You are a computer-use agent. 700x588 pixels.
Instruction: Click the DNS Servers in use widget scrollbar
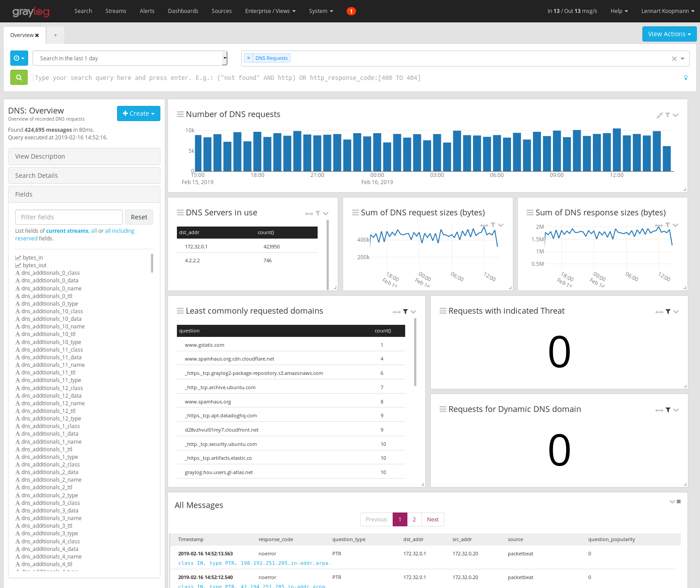[328, 255]
